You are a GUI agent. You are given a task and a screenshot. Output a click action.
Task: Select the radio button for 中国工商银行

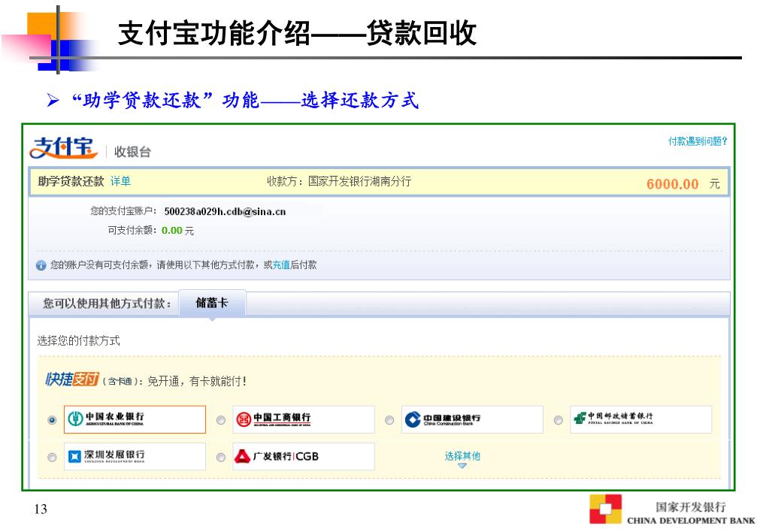(x=221, y=420)
